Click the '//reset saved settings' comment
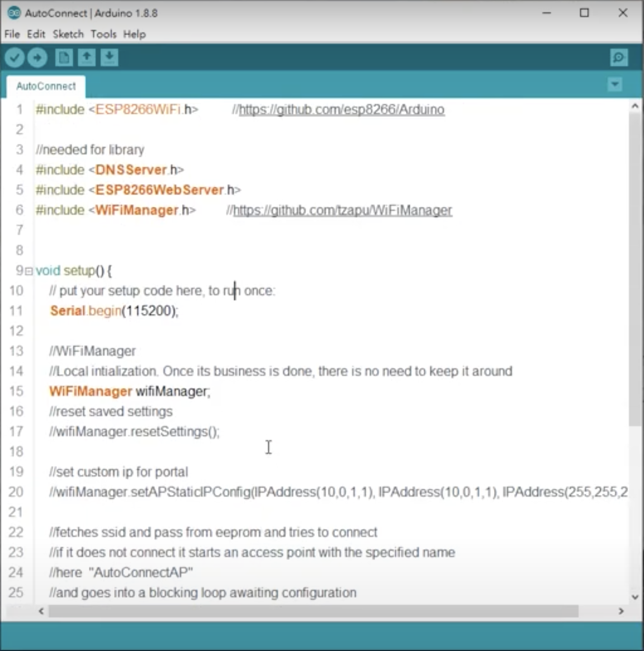This screenshot has width=644, height=651. 111,412
